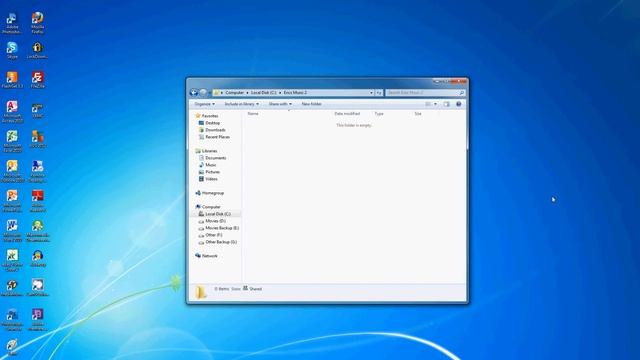
Task: Open Desktop under Favorites
Action: coord(209,123)
